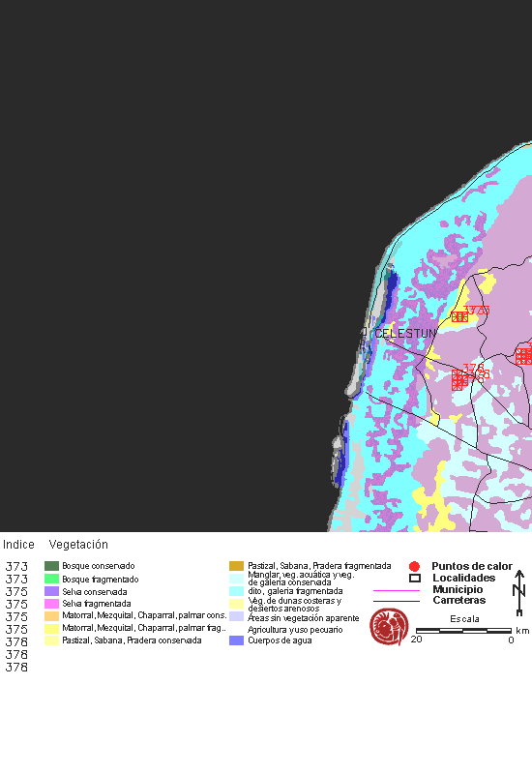Click the Indice column heading
532x774 pixels.
pos(18,545)
